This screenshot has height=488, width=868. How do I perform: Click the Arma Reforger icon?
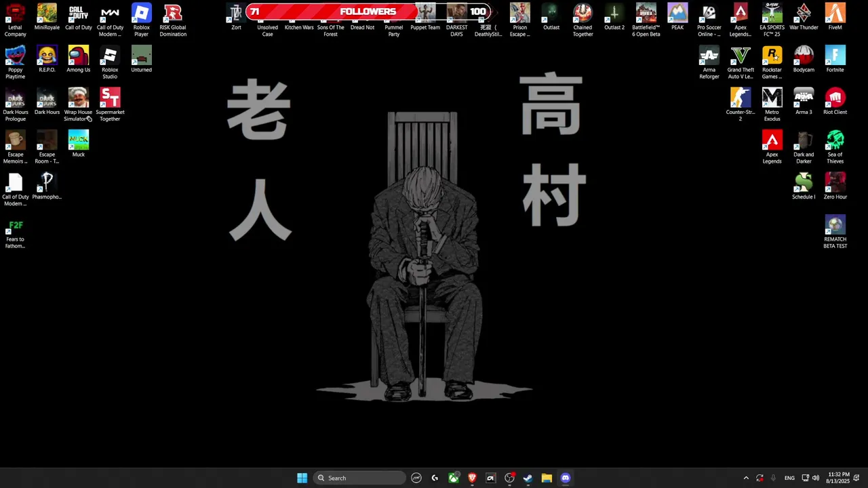[709, 63]
